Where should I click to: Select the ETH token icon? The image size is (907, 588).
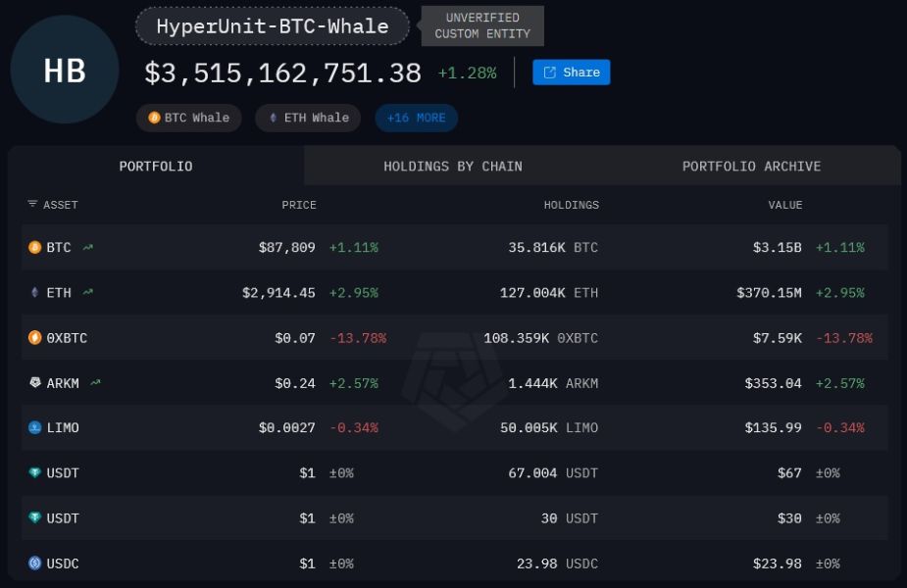coord(32,292)
